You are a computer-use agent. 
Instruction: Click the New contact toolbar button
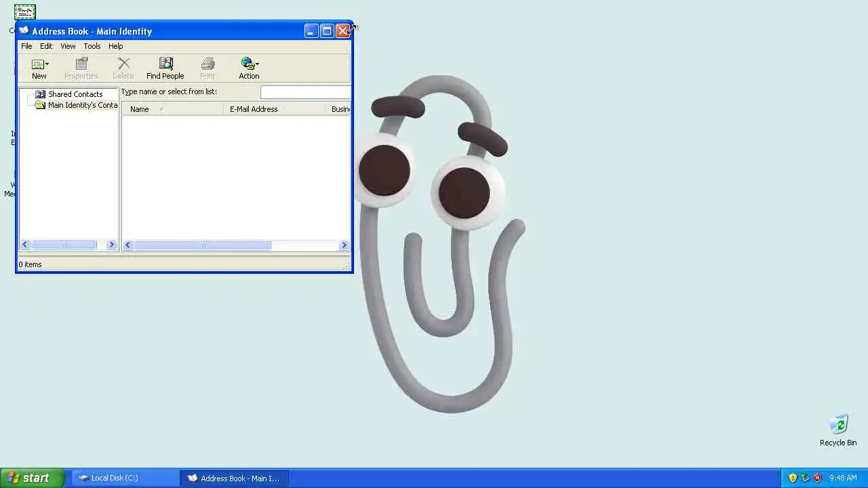[x=39, y=68]
